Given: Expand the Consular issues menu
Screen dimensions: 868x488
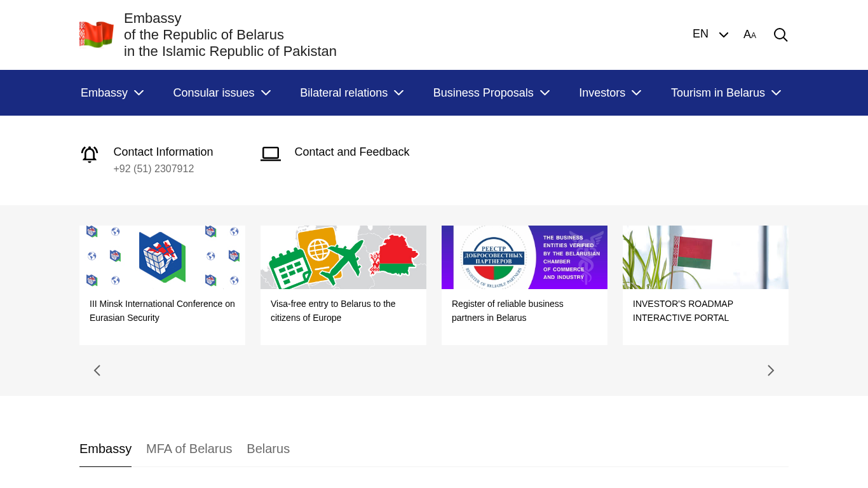Looking at the screenshot, I should point(222,93).
